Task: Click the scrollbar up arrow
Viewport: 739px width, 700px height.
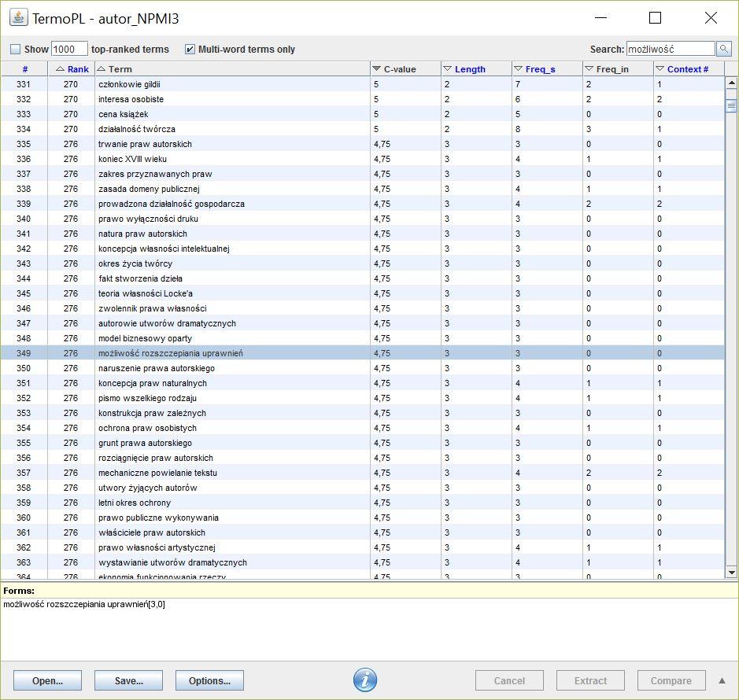Action: pos(731,83)
